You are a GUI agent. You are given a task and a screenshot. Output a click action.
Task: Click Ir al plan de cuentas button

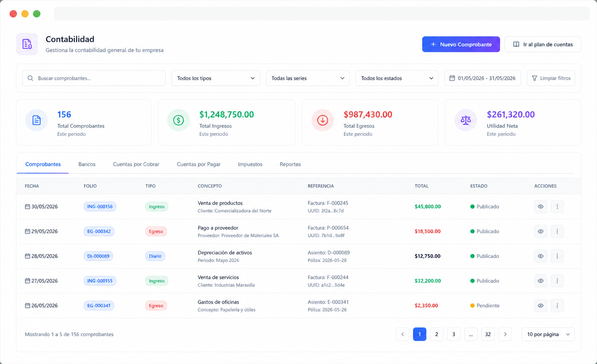click(x=543, y=44)
